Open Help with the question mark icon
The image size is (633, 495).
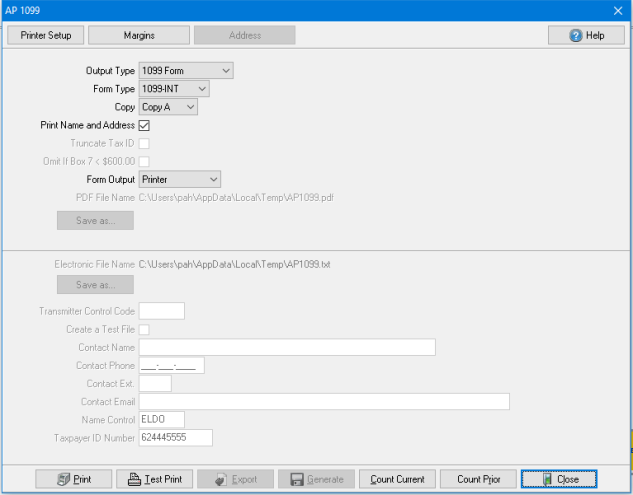[586, 35]
